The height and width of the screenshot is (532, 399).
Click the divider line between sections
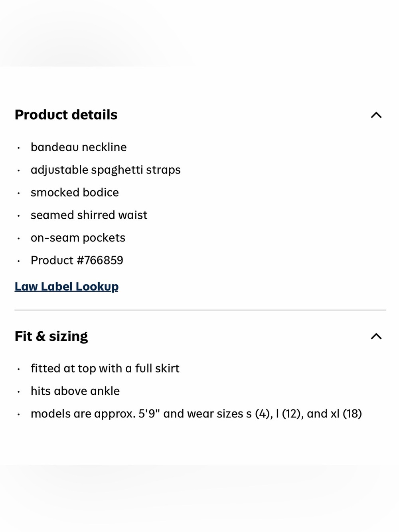tap(200, 310)
